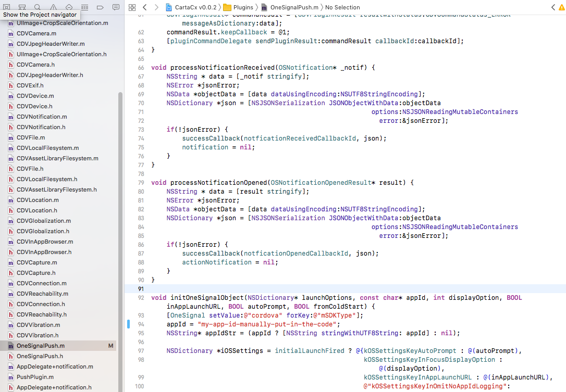
Task: Open the Report navigator
Action: 116,7
